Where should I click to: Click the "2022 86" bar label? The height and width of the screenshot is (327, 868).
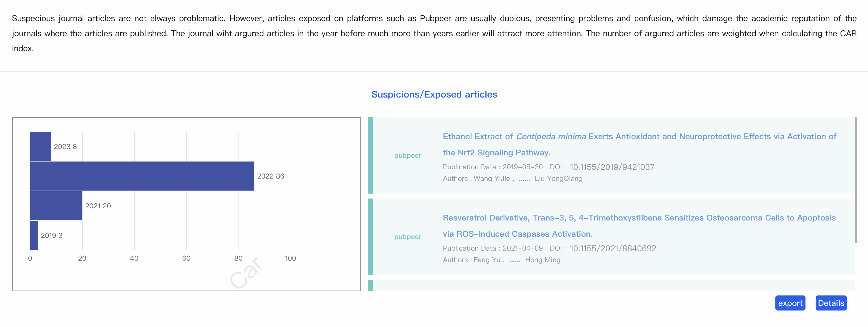(x=270, y=176)
